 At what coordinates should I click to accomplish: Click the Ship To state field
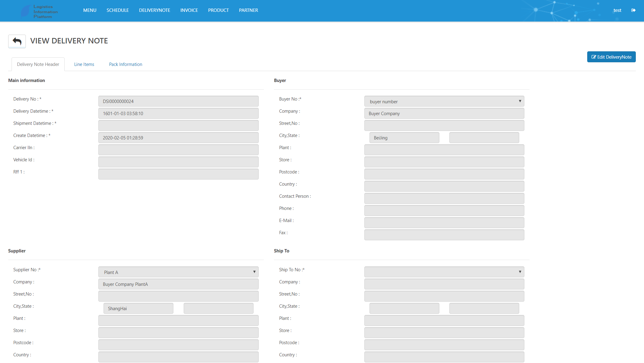484,309
